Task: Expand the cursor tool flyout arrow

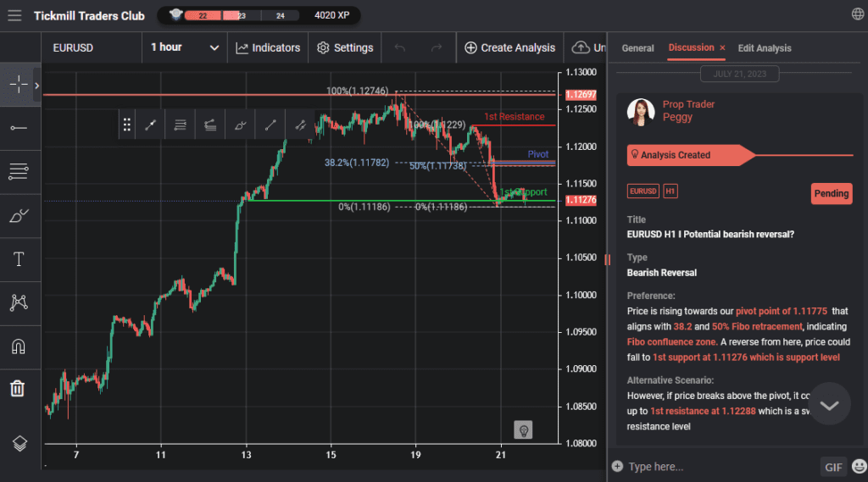Action: pos(37,86)
